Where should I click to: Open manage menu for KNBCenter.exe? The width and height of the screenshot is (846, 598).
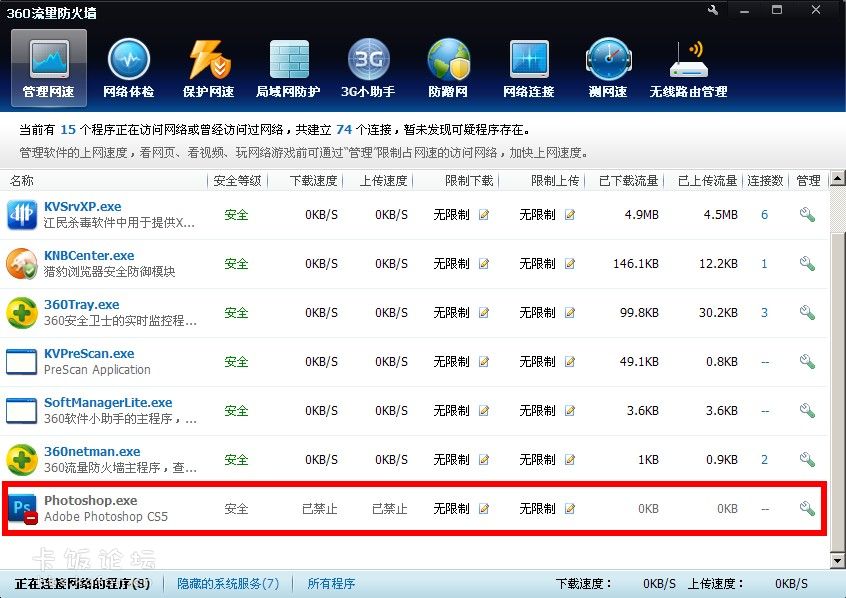click(807, 264)
